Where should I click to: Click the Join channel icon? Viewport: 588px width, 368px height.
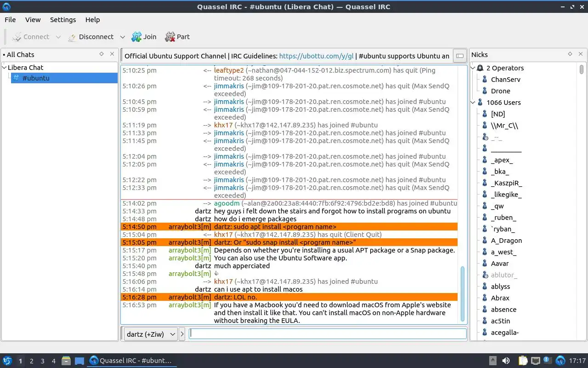[136, 37]
